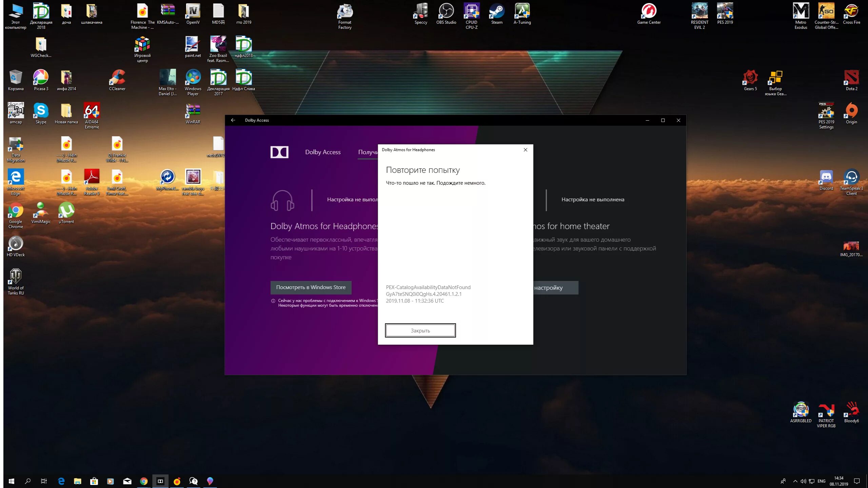Open the volume control in tray
The width and height of the screenshot is (868, 488).
[803, 481]
